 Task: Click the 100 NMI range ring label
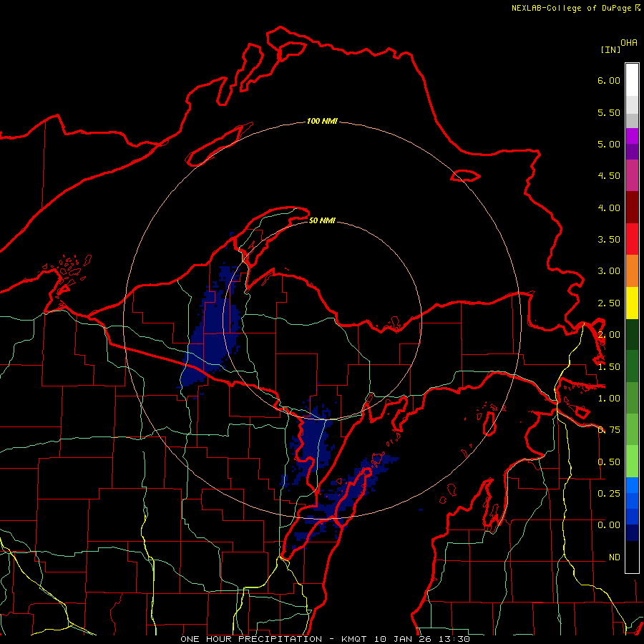(x=322, y=121)
